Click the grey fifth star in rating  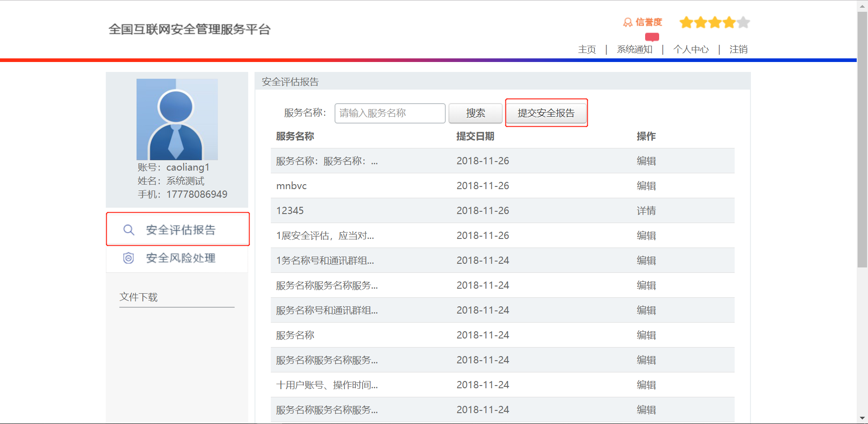(743, 22)
